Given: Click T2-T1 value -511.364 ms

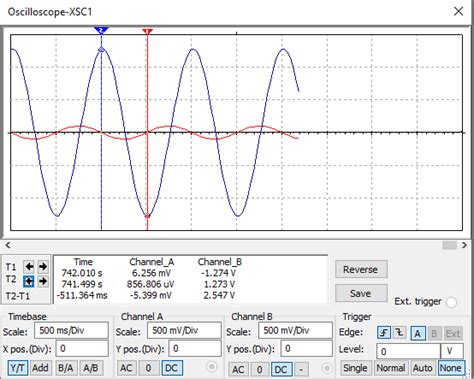Looking at the screenshot, I should (x=82, y=295).
